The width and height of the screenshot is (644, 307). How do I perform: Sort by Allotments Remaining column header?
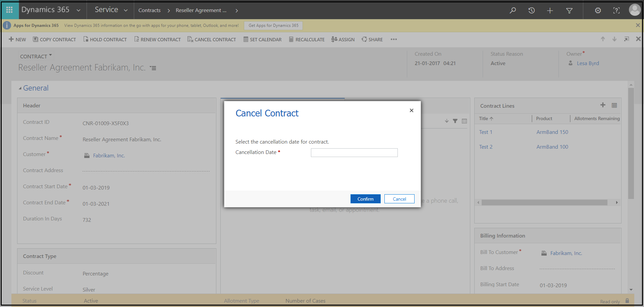click(x=597, y=118)
